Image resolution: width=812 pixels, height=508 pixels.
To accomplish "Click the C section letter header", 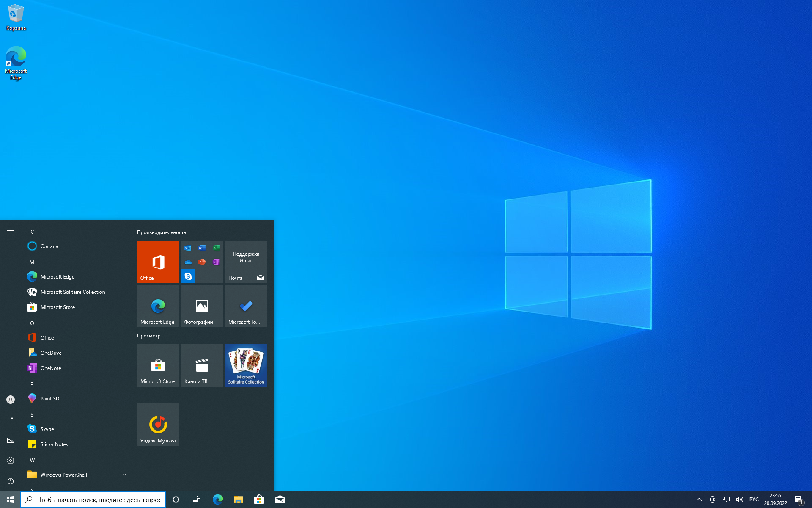I will tap(32, 231).
